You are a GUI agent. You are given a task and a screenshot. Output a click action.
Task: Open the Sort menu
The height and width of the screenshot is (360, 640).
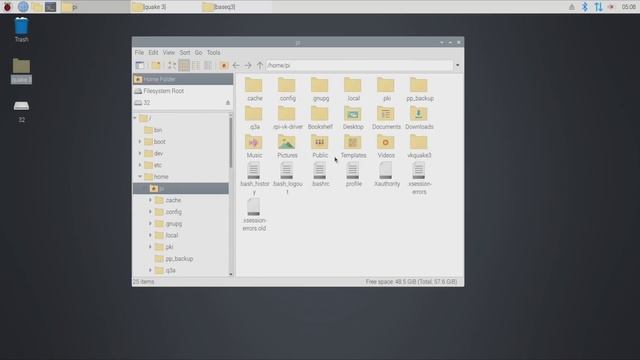pyautogui.click(x=185, y=53)
